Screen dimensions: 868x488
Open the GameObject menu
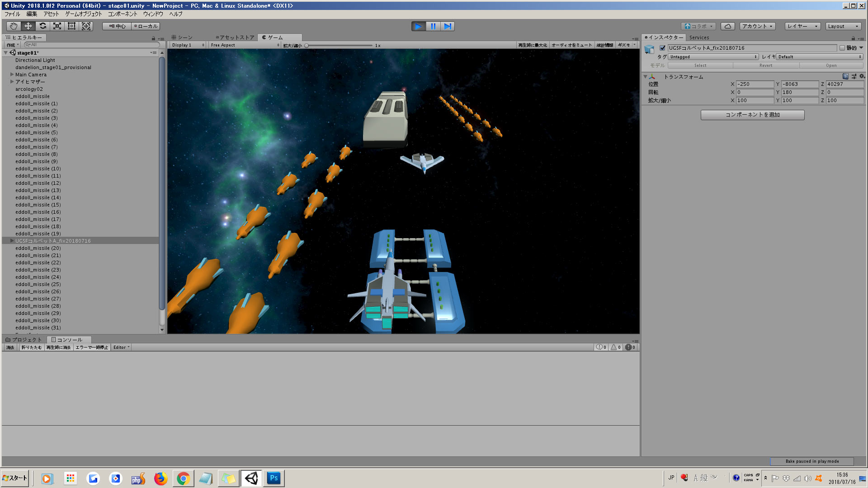pyautogui.click(x=84, y=14)
